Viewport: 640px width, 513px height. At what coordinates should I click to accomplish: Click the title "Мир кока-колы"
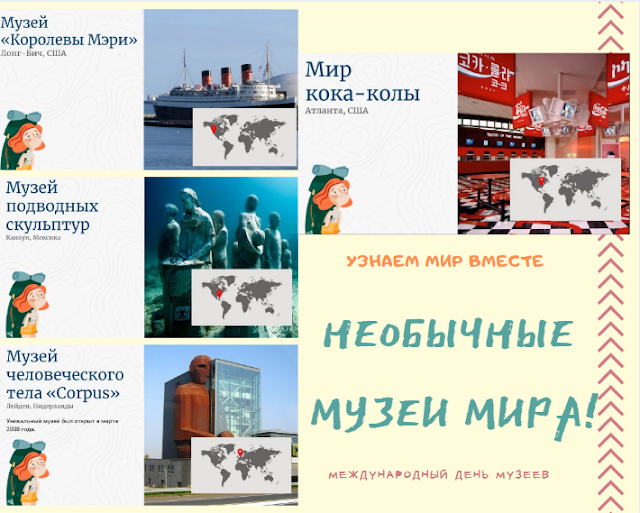(x=362, y=81)
